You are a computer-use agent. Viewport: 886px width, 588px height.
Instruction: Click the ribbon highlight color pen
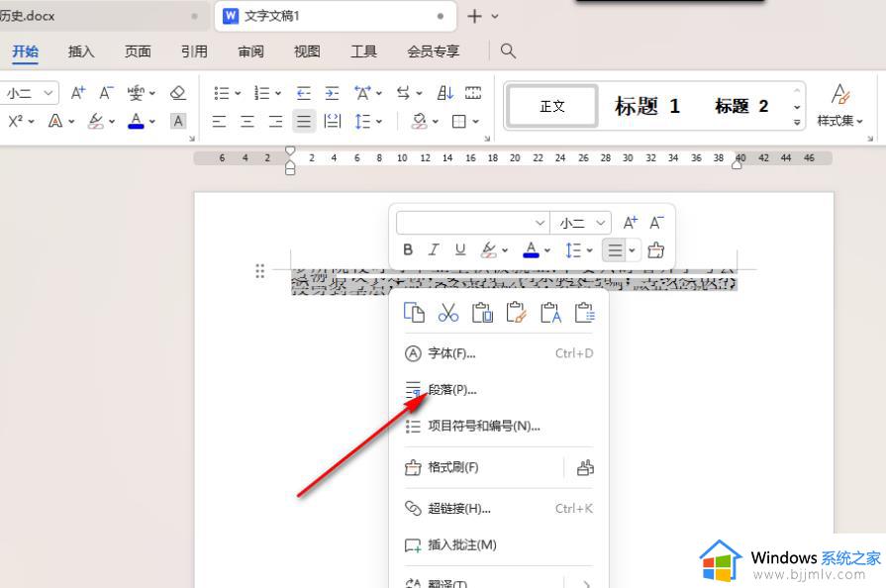coord(96,121)
